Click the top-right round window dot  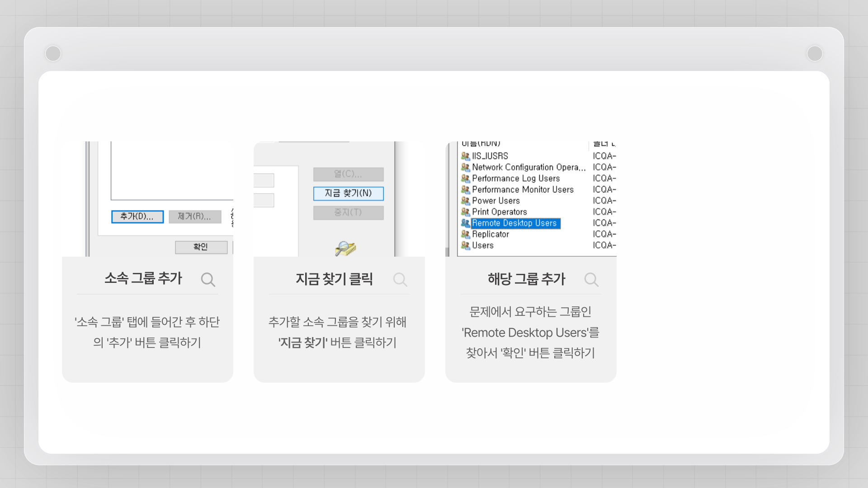[815, 53]
